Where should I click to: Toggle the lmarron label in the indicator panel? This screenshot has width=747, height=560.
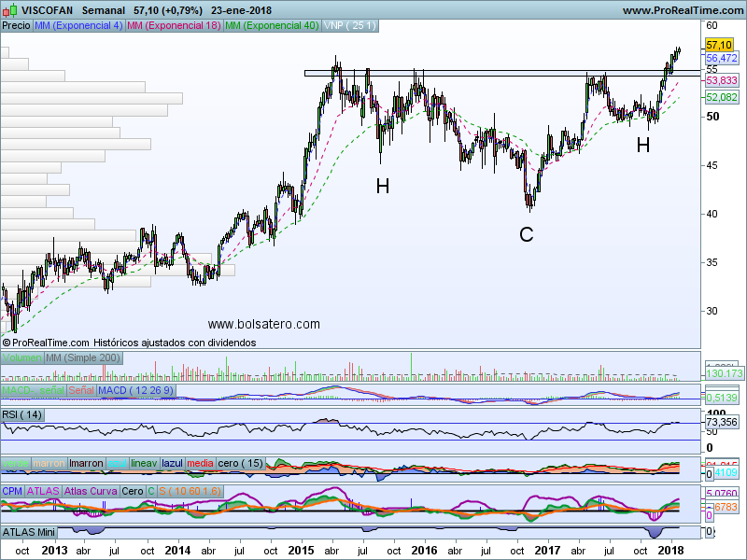click(86, 463)
